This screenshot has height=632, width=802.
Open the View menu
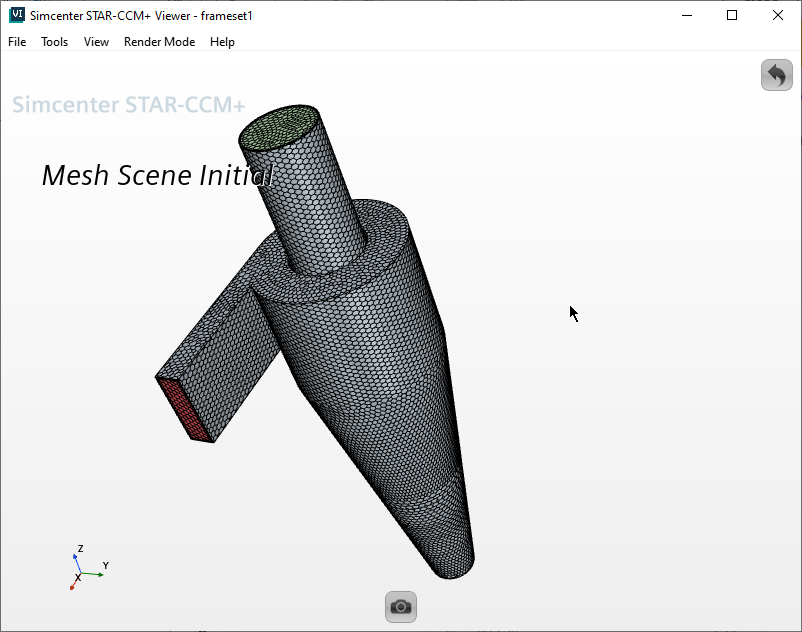(x=96, y=42)
